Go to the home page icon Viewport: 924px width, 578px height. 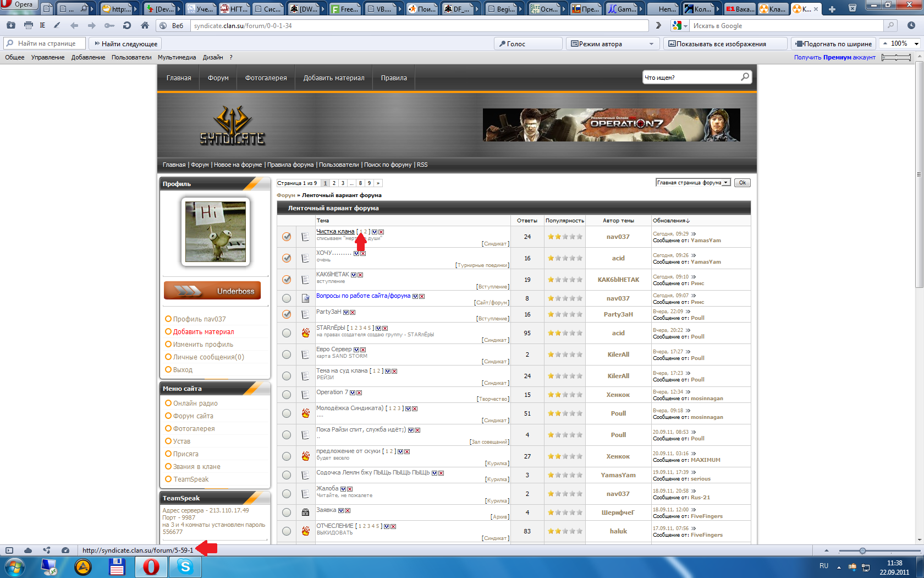click(145, 25)
